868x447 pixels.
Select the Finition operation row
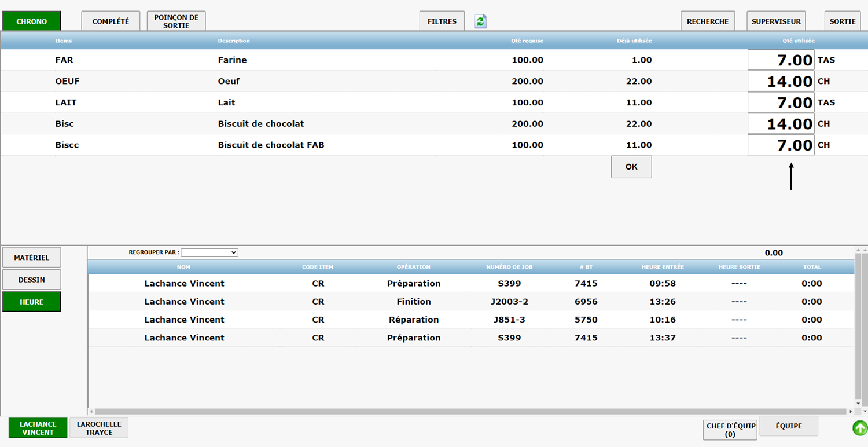tap(471, 302)
